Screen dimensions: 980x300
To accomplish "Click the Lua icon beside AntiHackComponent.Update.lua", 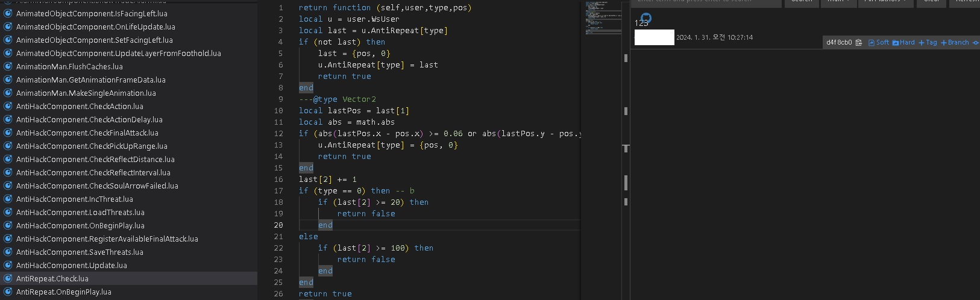I will (x=8, y=266).
